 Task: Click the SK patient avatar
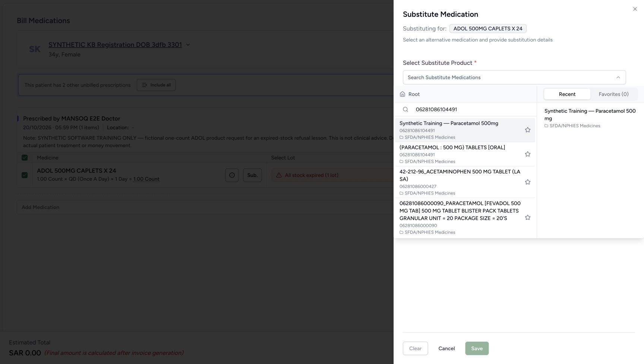pyautogui.click(x=35, y=49)
